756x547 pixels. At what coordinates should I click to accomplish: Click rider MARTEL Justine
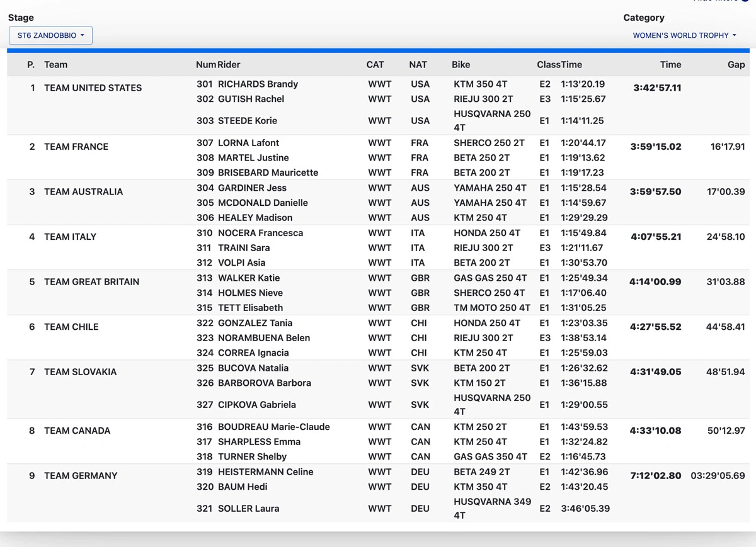(253, 157)
